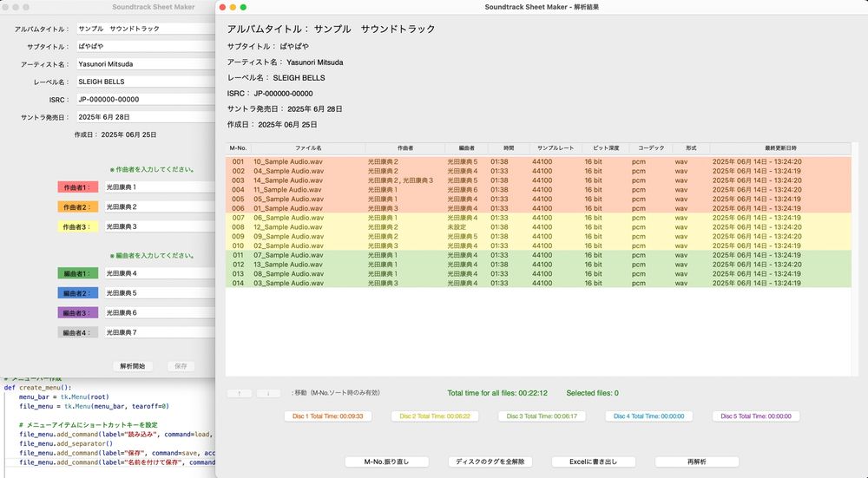This screenshot has height=478, width=868.
Task: Focus 編曲者3 field containing 光田康典 6
Action: tap(160, 312)
